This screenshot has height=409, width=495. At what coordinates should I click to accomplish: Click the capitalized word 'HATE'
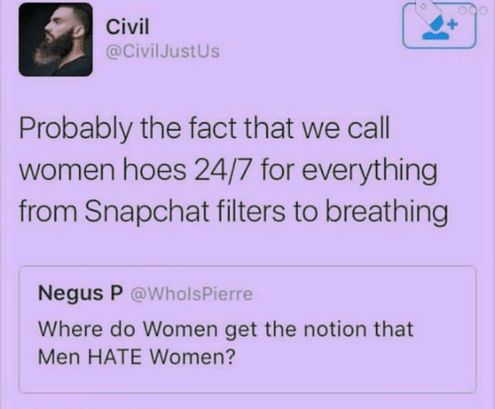115,357
